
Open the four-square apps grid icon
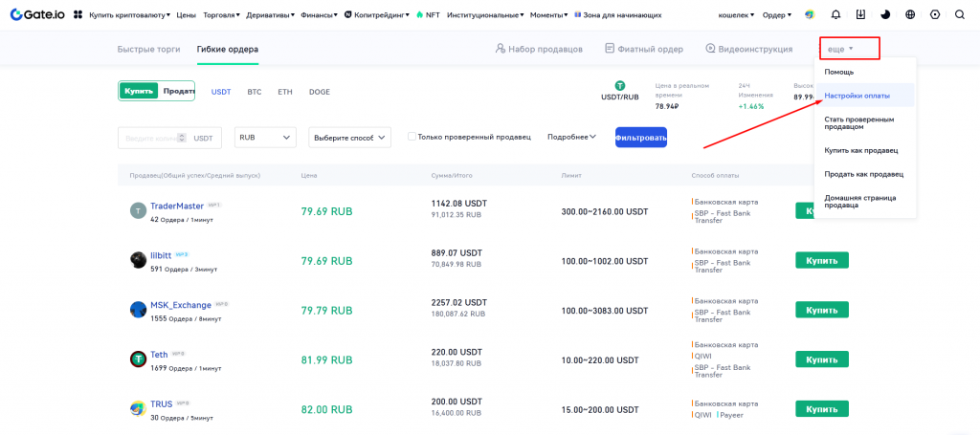click(78, 15)
